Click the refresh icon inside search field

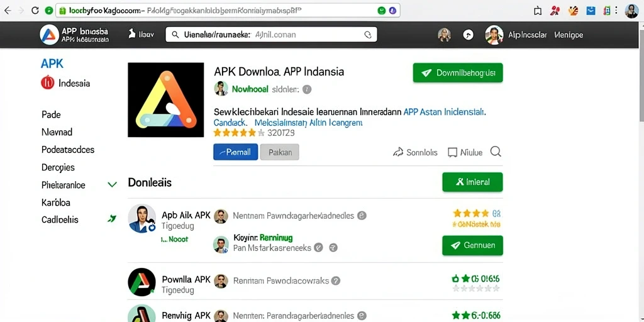(367, 35)
